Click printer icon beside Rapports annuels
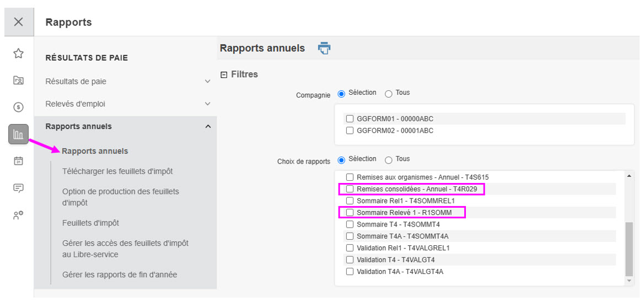The image size is (644, 302). click(x=324, y=48)
